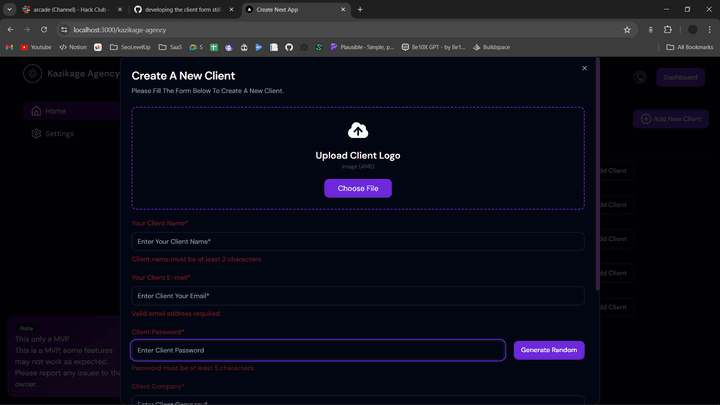Click the Valid email address required message
Viewport: 720px width, 405px height.
pos(176,314)
